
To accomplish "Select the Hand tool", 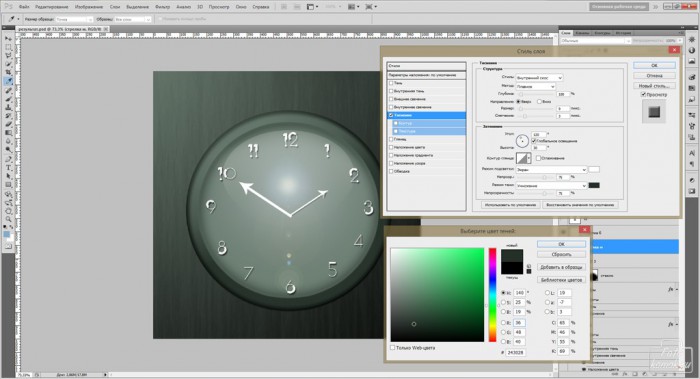I will pyautogui.click(x=8, y=212).
